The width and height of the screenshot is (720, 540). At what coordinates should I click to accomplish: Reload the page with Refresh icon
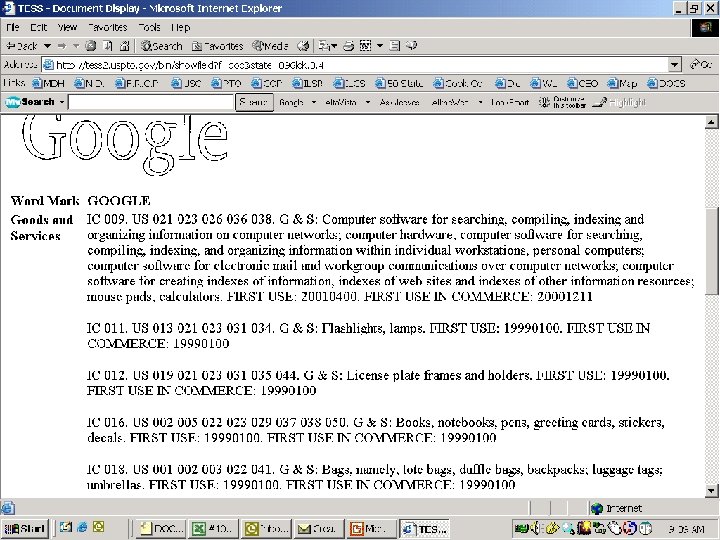point(107,46)
